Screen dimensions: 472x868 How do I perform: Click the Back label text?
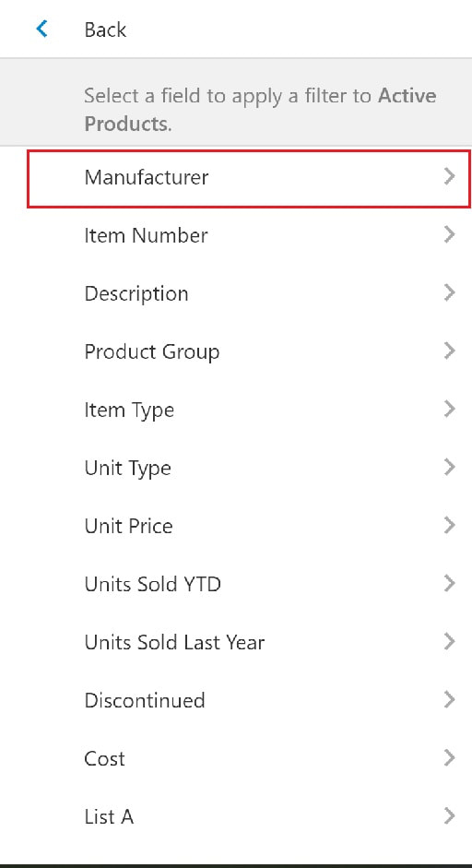[105, 30]
